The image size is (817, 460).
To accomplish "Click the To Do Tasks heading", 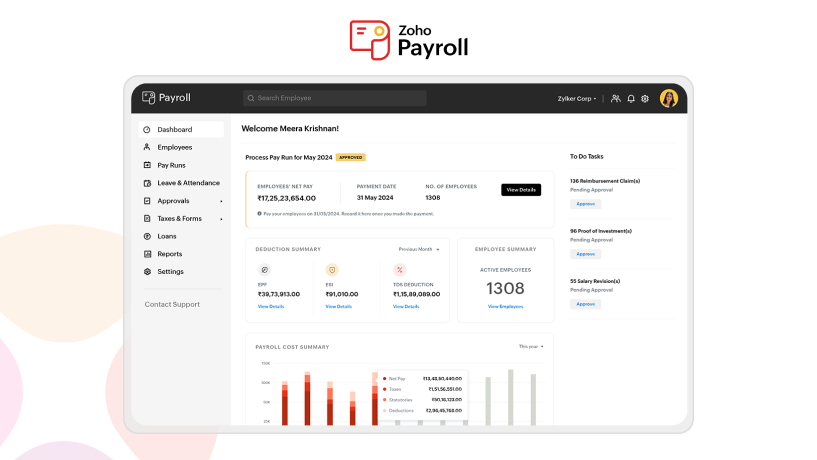I will tap(587, 156).
